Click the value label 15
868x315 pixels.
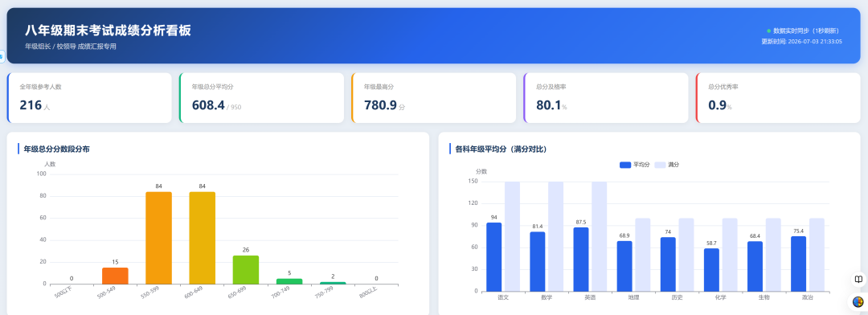115,262
